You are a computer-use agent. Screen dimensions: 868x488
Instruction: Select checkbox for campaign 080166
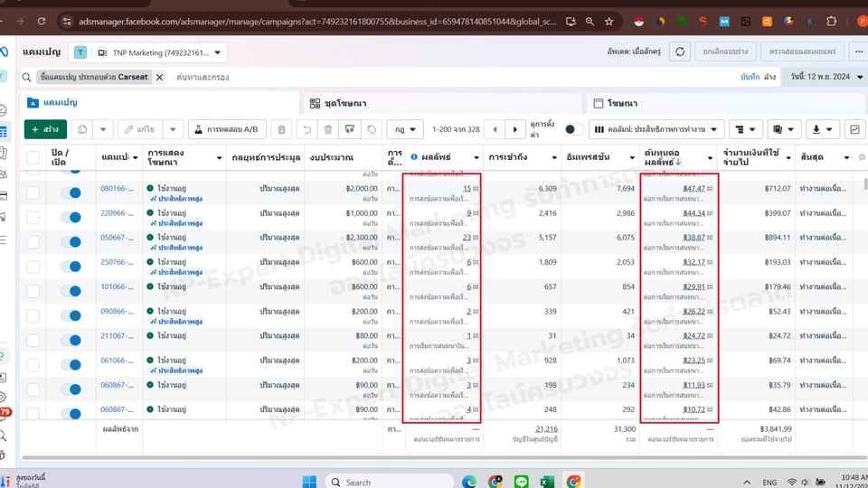pos(33,192)
